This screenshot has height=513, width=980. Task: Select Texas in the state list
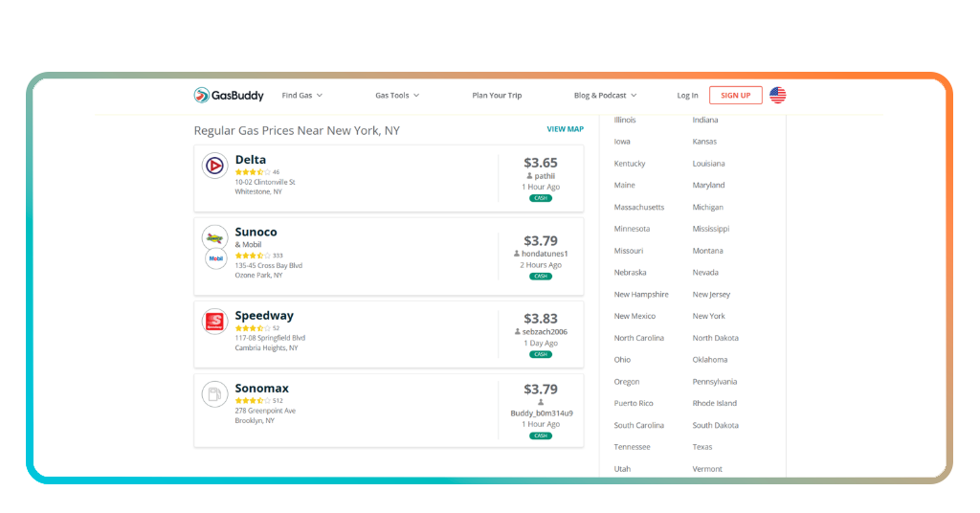(x=702, y=447)
